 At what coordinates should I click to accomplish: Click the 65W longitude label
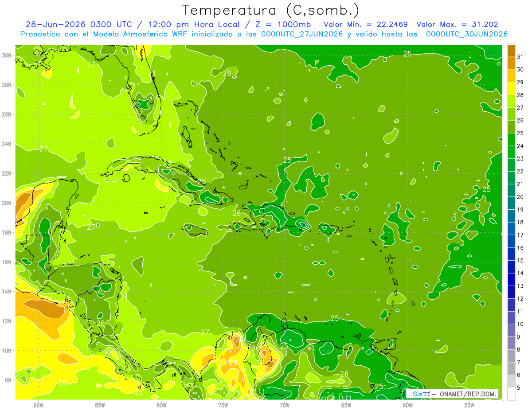(346, 405)
